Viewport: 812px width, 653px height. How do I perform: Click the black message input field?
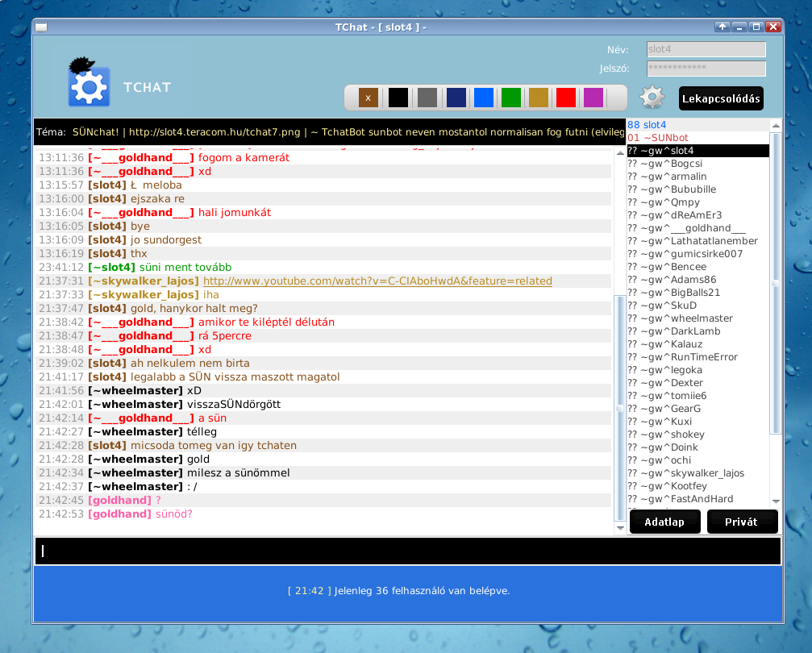[x=407, y=551]
